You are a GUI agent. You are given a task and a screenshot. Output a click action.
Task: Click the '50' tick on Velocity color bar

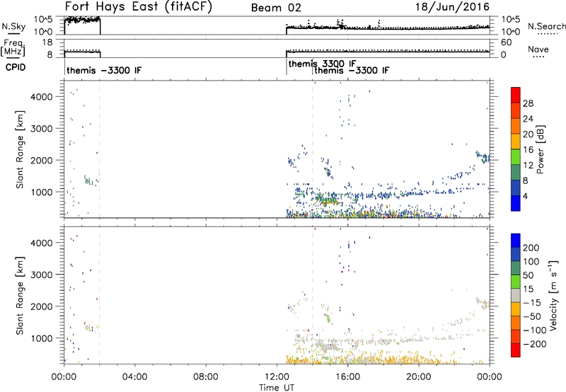coord(528,275)
